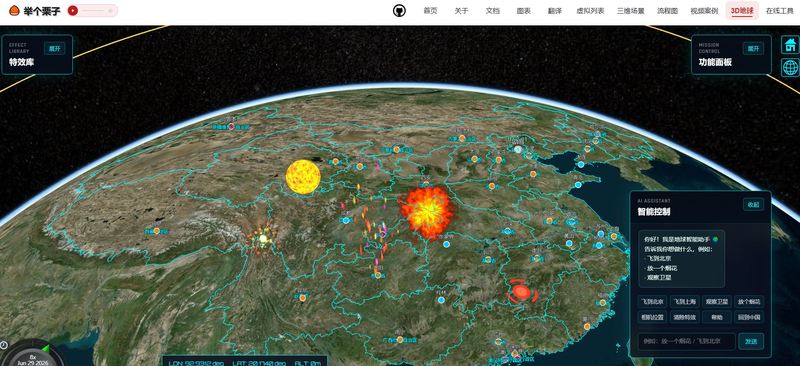This screenshot has width=800, height=366.
Task: Adjust the audio player progress slider
Action: 97,11
